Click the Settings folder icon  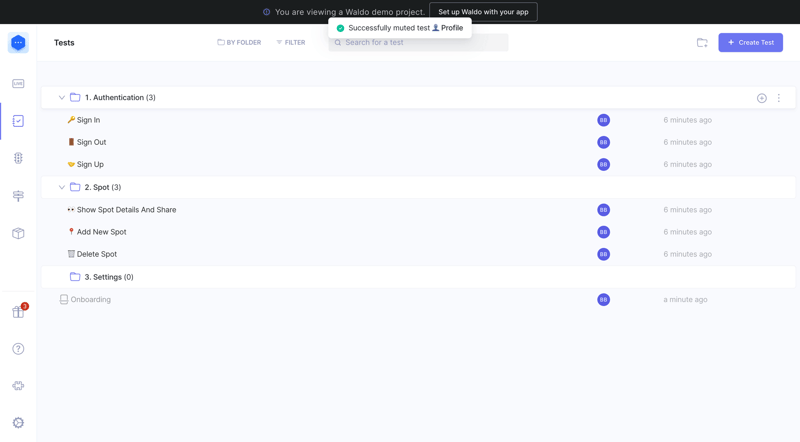pyautogui.click(x=75, y=277)
